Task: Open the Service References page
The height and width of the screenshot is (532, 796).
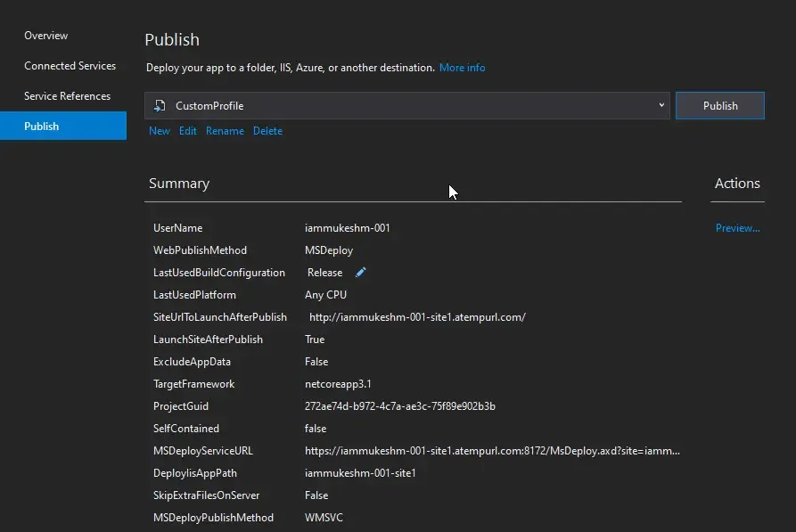Action: (69, 95)
